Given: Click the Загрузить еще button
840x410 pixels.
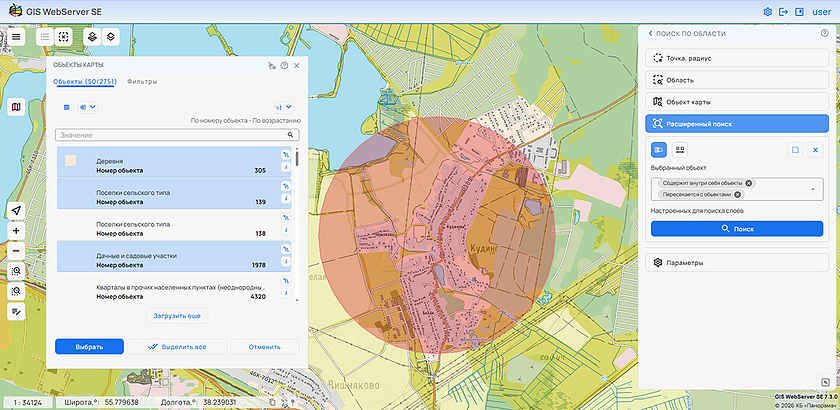Looking at the screenshot, I should [176, 316].
